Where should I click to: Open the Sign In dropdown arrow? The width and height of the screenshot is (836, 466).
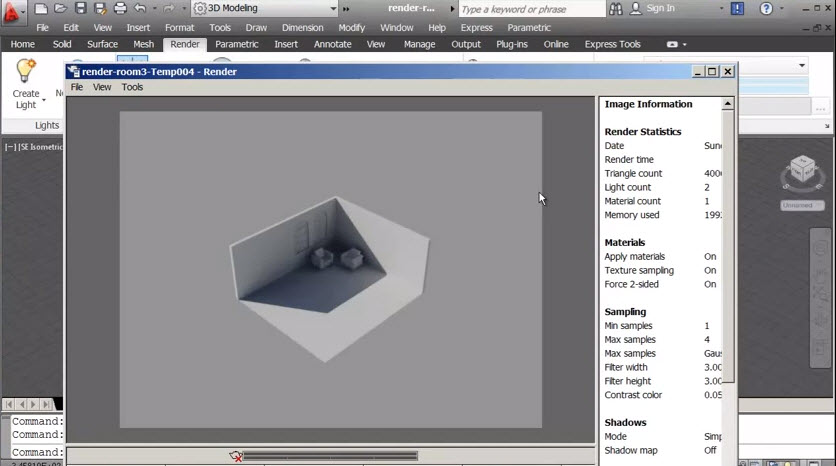pos(721,9)
